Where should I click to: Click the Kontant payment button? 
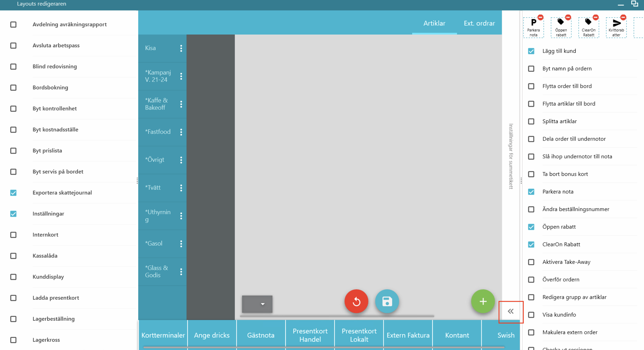click(x=457, y=335)
